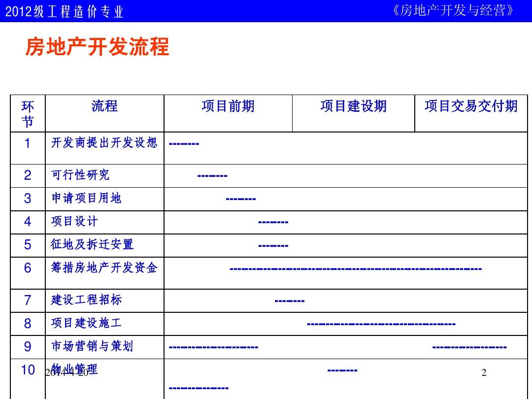This screenshot has width=532, height=399.
Task: Click step number 8 beside 项目建设施工
Action: 28,323
